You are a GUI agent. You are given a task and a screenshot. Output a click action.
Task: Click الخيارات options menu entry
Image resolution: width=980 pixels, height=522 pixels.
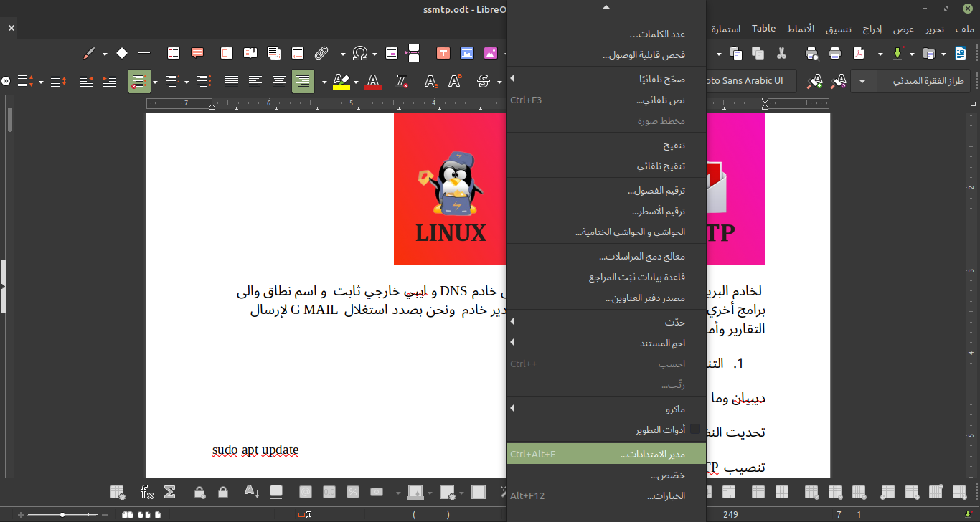tap(666, 495)
